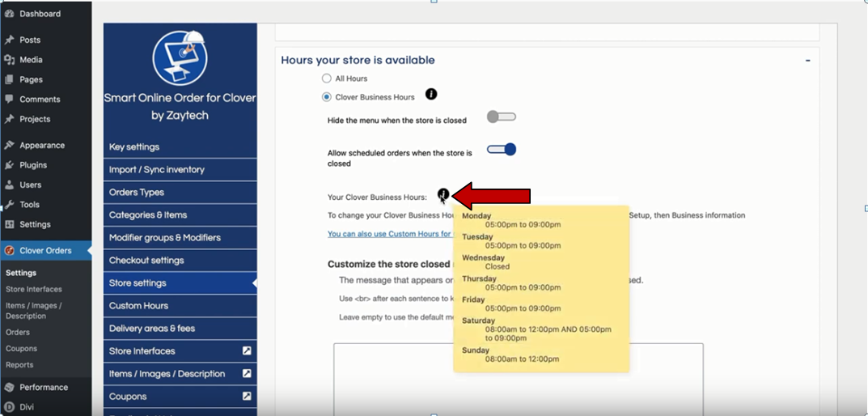Click external link icon on Store Interfaces
The width and height of the screenshot is (868, 416).
247,350
